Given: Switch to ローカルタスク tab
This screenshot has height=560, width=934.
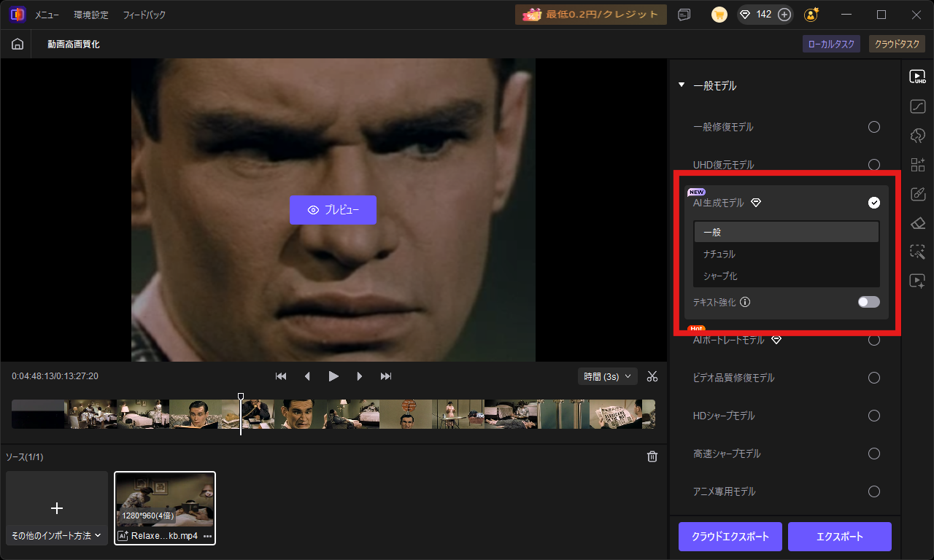Looking at the screenshot, I should 831,44.
